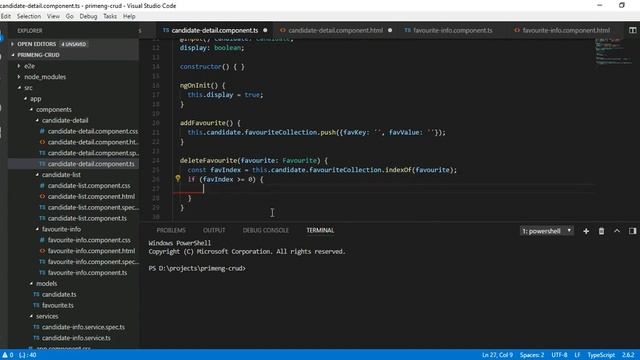The width and height of the screenshot is (640, 360).
Task: Click the deleteFavourite method name in editor
Action: pyautogui.click(x=209, y=160)
